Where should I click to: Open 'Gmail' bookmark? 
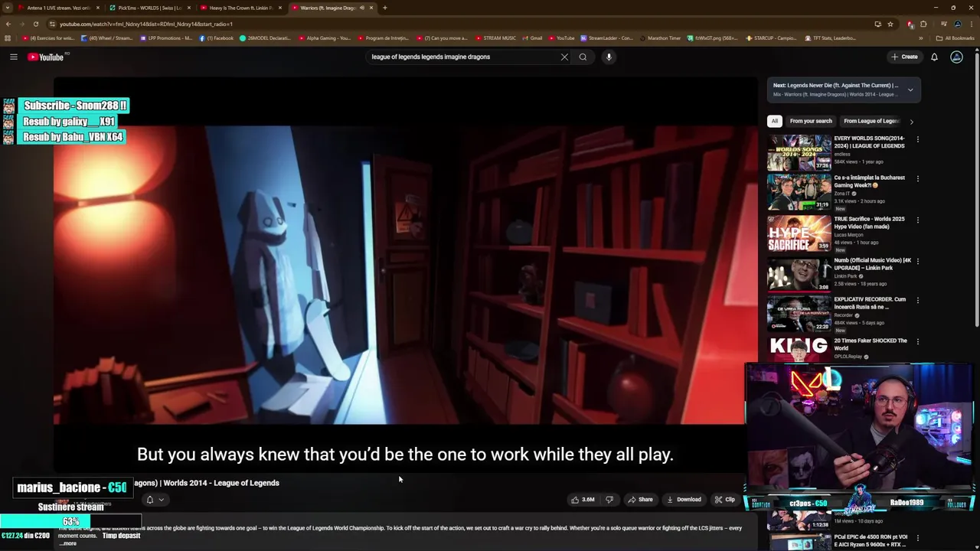pyautogui.click(x=533, y=38)
